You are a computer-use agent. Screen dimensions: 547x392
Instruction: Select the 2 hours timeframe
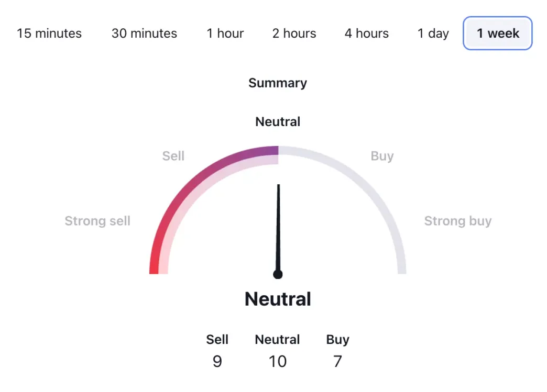[294, 33]
